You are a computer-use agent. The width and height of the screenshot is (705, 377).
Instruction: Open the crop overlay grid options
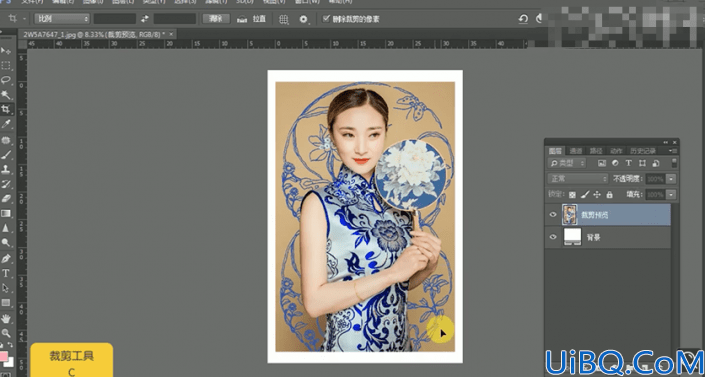coord(283,19)
